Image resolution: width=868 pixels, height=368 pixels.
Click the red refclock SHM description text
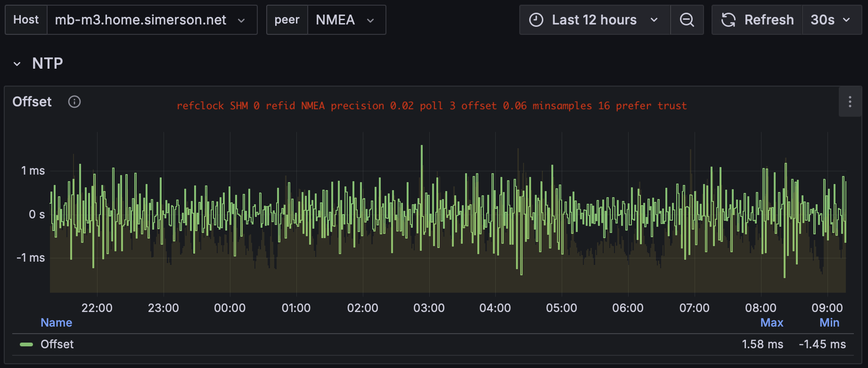(432, 106)
